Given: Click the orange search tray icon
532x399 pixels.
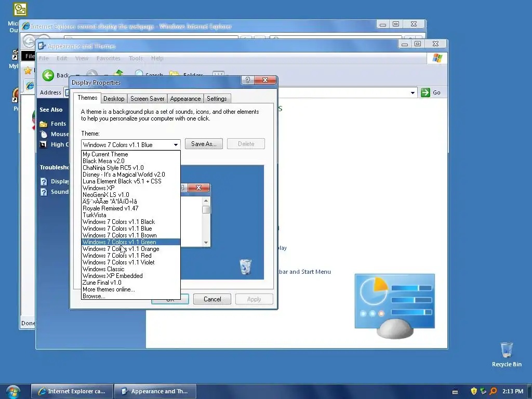Looking at the screenshot, I should (494, 391).
